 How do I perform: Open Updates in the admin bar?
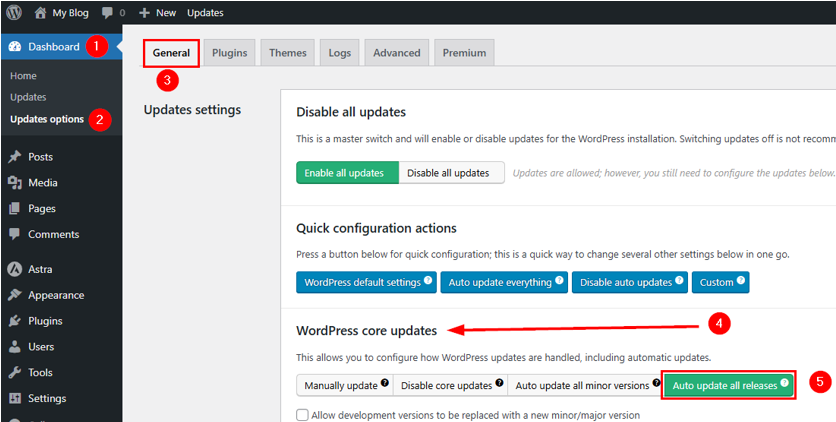coord(205,13)
